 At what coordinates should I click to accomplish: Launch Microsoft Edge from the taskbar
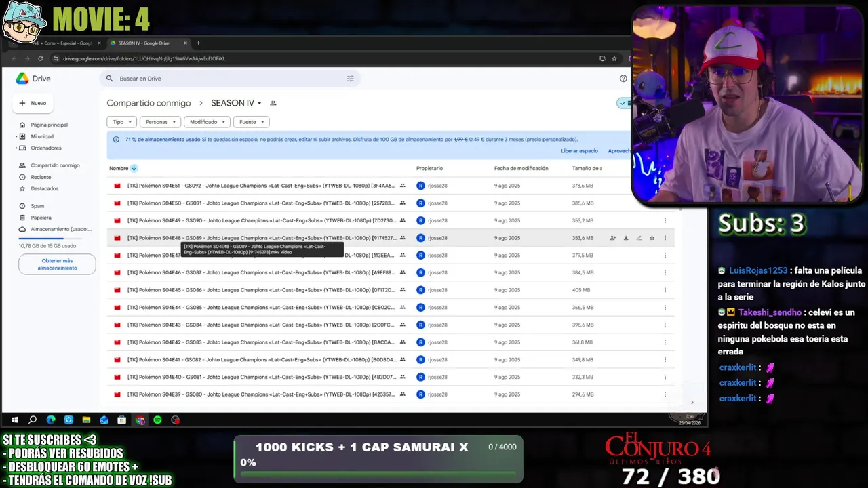tap(51, 420)
